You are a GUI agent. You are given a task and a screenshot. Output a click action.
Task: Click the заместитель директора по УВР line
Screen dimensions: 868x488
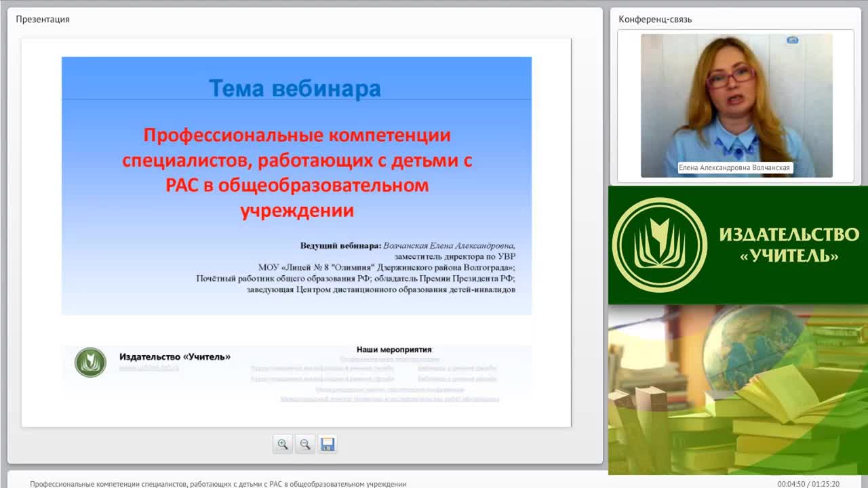[x=455, y=256]
